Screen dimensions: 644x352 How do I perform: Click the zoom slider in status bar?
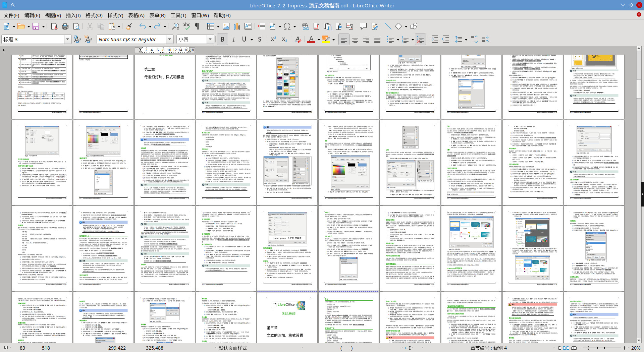604,348
